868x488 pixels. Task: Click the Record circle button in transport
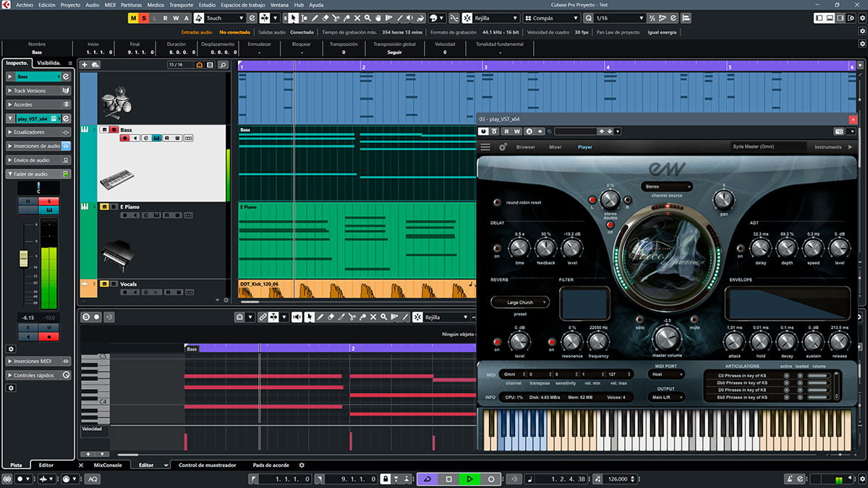490,479
